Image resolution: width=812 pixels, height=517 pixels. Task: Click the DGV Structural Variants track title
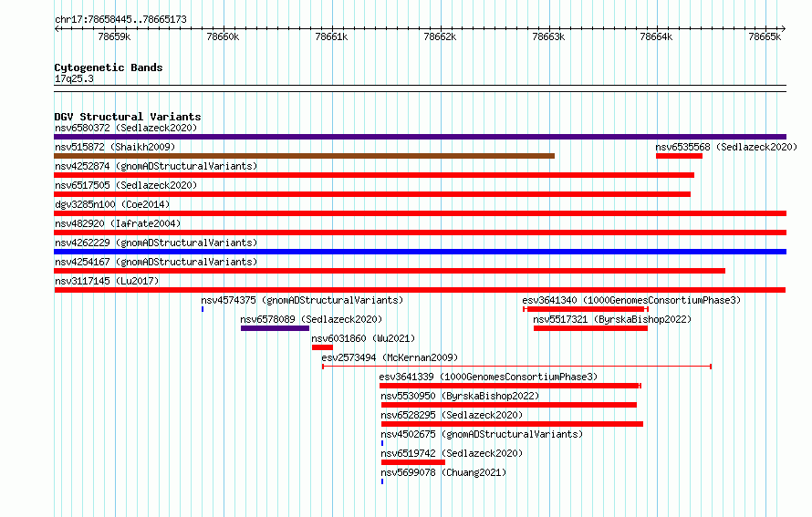tap(128, 117)
